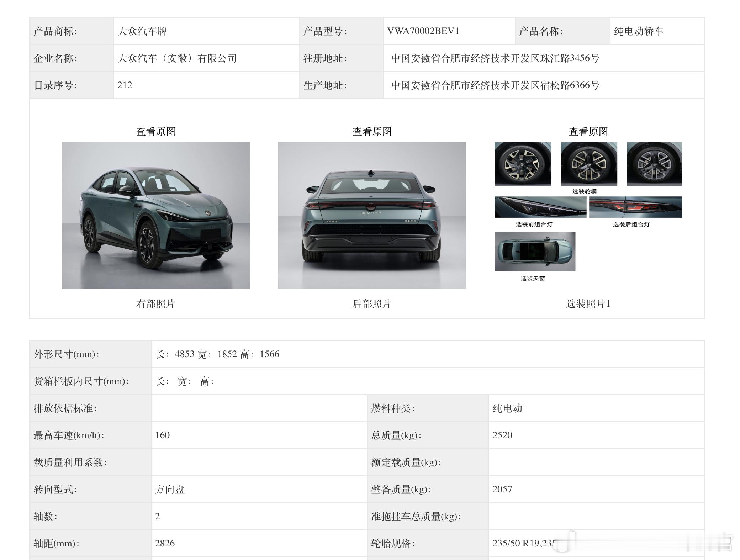Click the 右部照片 caption text
This screenshot has height=560, width=740.
155,304
